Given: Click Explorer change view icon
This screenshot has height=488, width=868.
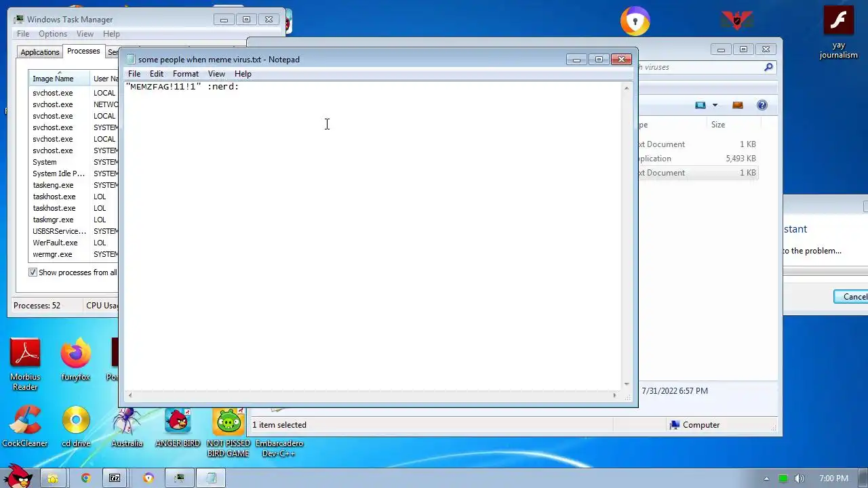Looking at the screenshot, I should 701,105.
